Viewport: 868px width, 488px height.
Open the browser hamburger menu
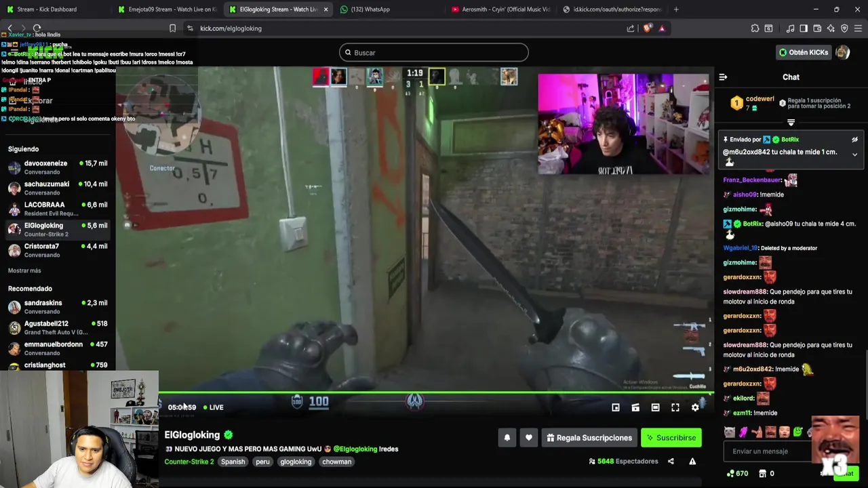(x=858, y=28)
